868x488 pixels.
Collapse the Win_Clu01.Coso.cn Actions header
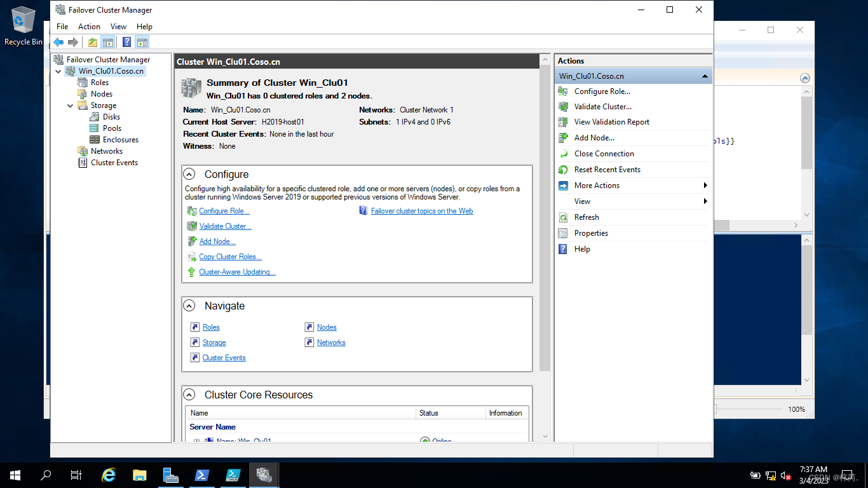click(x=705, y=76)
